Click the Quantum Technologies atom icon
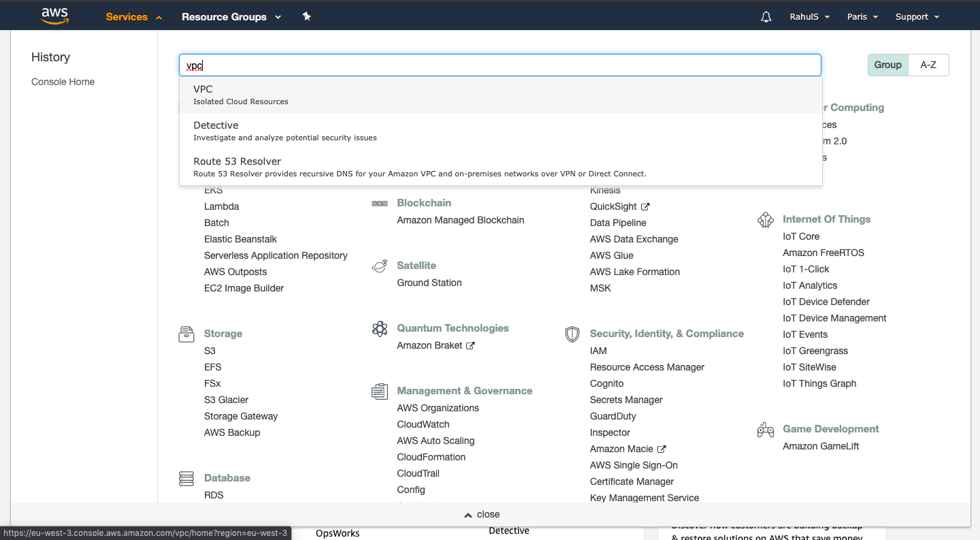Image resolution: width=980 pixels, height=540 pixels. [x=379, y=328]
